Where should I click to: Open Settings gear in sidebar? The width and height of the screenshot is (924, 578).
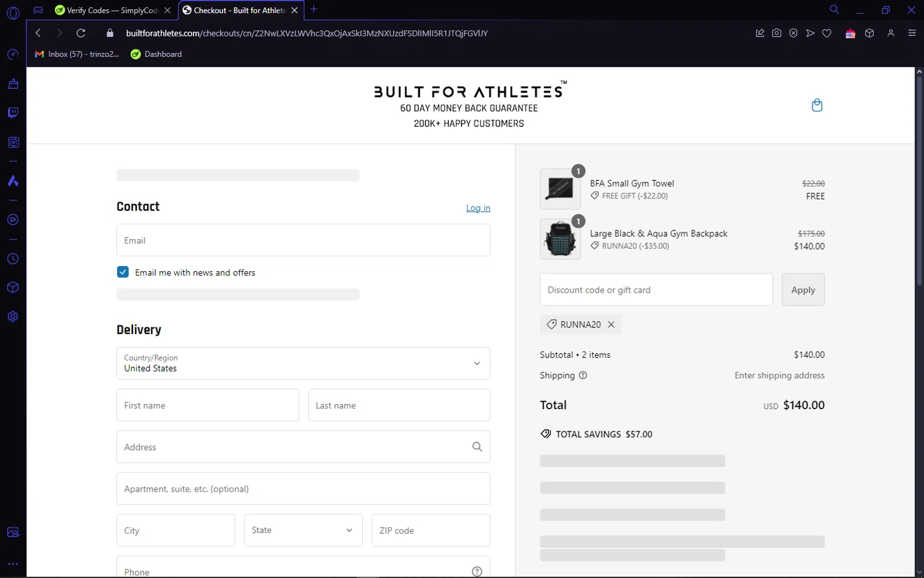pyautogui.click(x=13, y=317)
